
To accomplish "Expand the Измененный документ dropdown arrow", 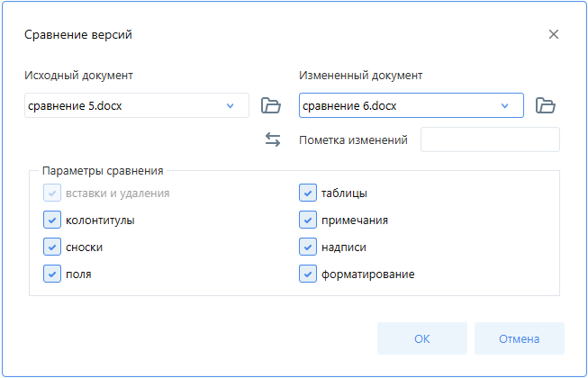I will (504, 106).
